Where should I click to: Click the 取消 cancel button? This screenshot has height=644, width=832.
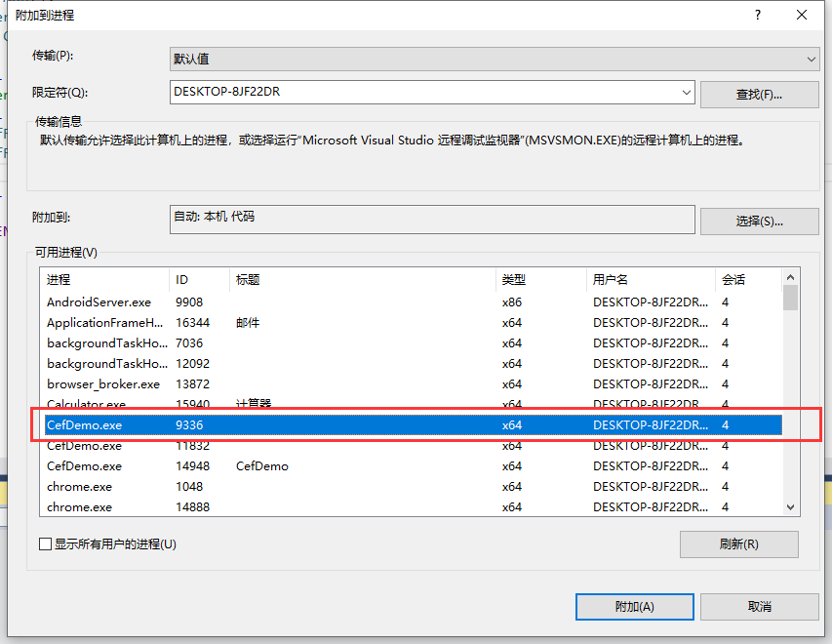pos(759,606)
